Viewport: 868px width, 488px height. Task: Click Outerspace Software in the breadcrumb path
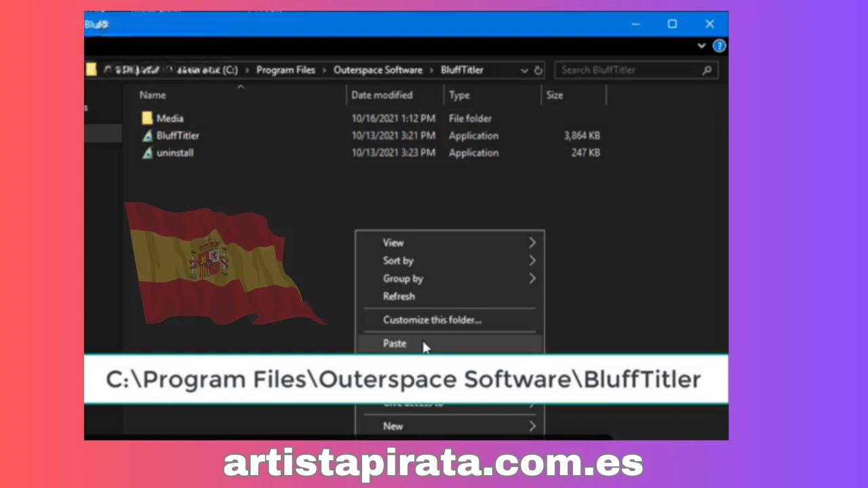[x=378, y=70]
